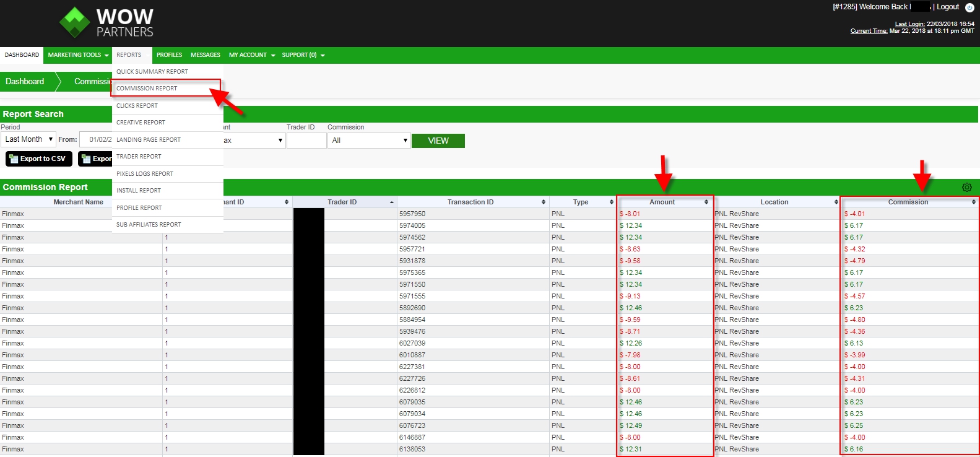980x457 pixels.
Task: Click the power icon beside Logout
Action: pyautogui.click(x=969, y=7)
